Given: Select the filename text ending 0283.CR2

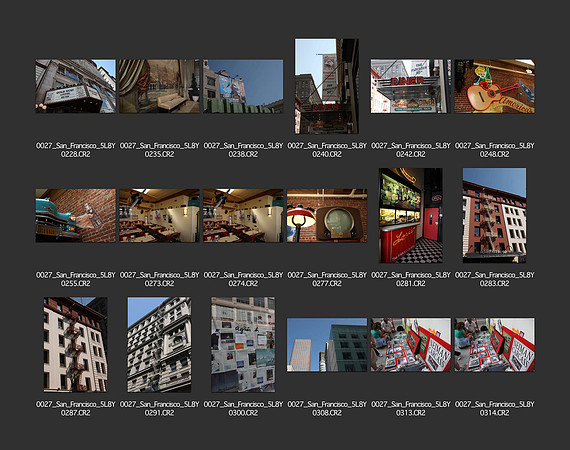Looking at the screenshot, I should [x=494, y=279].
